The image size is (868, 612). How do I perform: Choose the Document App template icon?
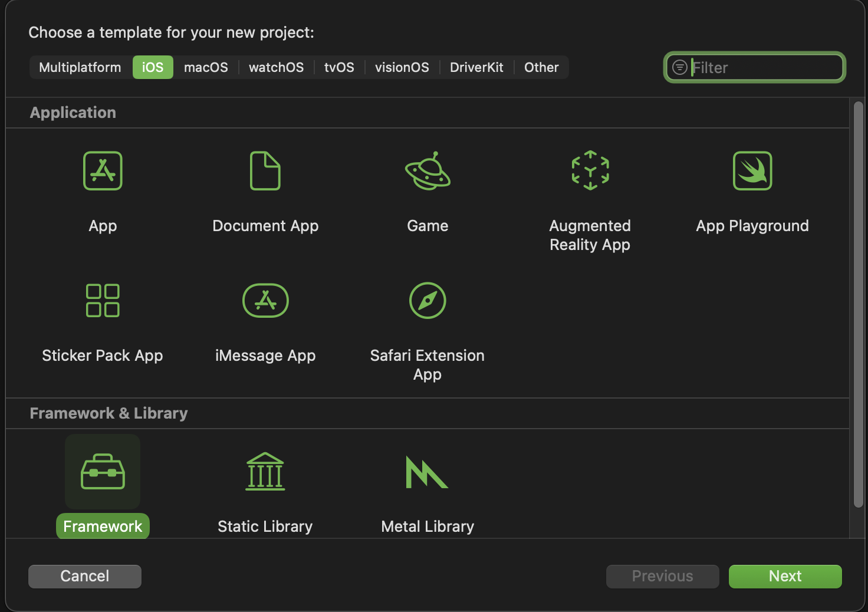click(x=265, y=171)
